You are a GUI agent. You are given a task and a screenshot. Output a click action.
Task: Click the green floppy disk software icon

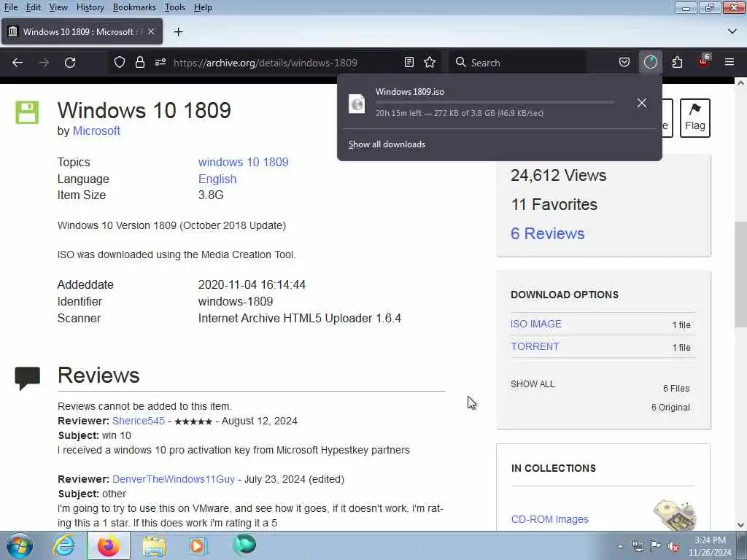click(x=27, y=113)
